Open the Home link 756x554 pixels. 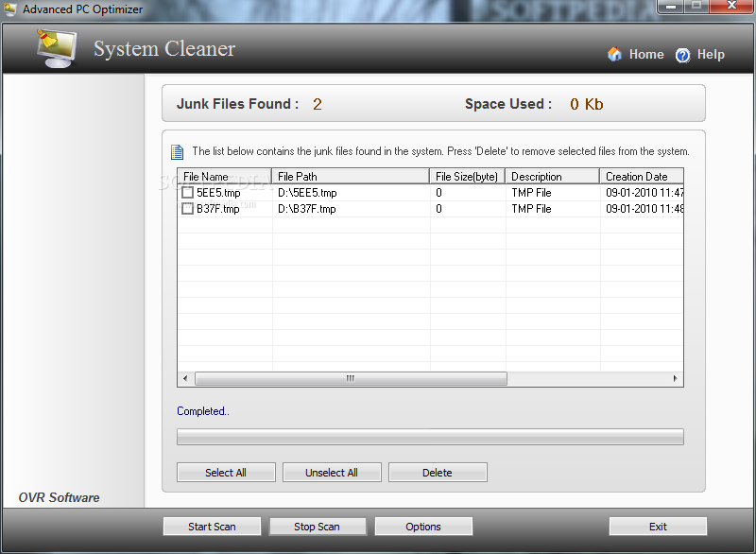(646, 55)
